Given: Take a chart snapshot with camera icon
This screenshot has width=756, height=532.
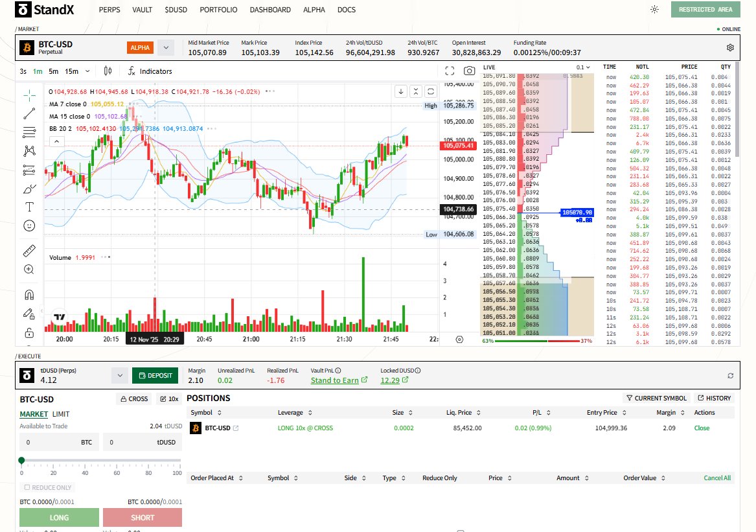Looking at the screenshot, I should tap(469, 71).
